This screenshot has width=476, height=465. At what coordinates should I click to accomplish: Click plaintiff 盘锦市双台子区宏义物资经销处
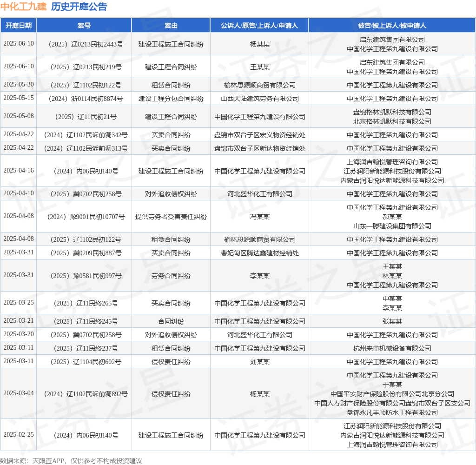click(260, 135)
